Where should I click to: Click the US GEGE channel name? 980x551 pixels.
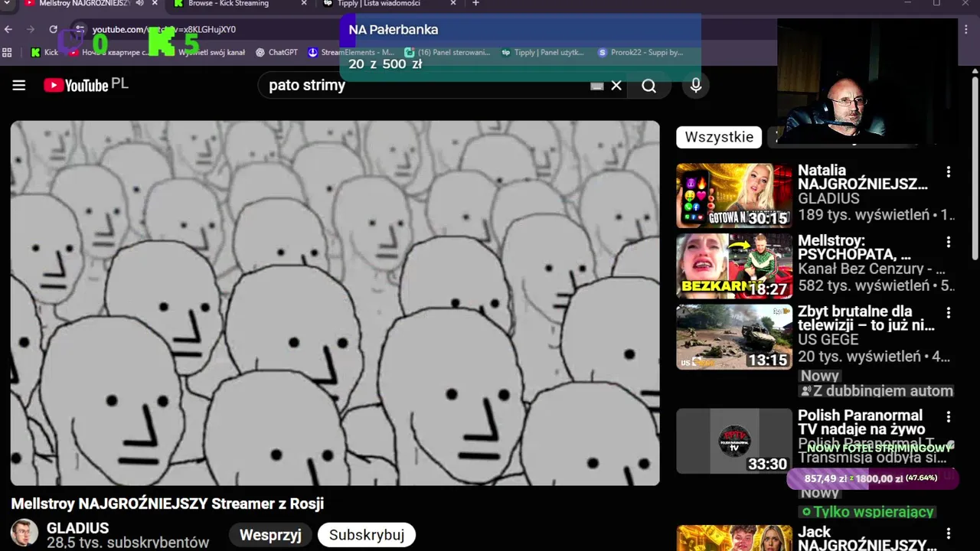tap(828, 340)
